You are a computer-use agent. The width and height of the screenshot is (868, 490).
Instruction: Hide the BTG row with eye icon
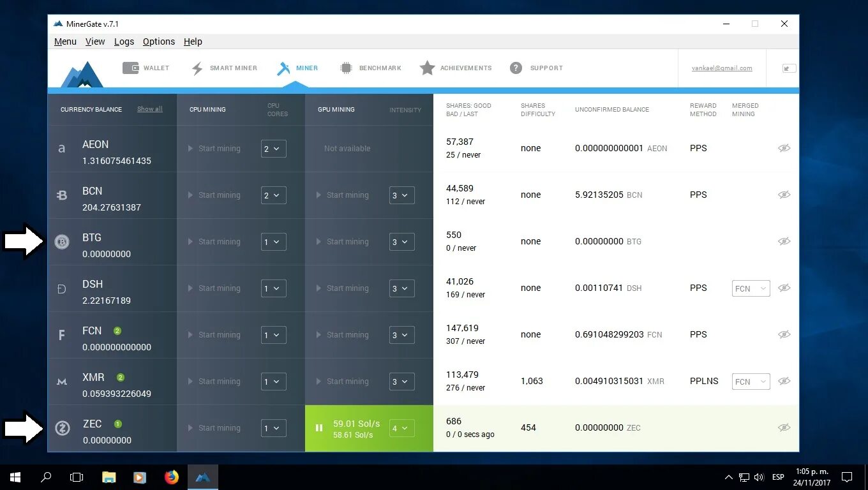[784, 241]
